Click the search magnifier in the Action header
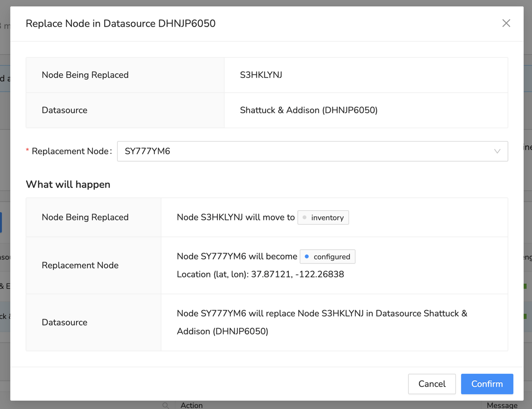Viewport: 532px width, 409px height. (x=166, y=406)
